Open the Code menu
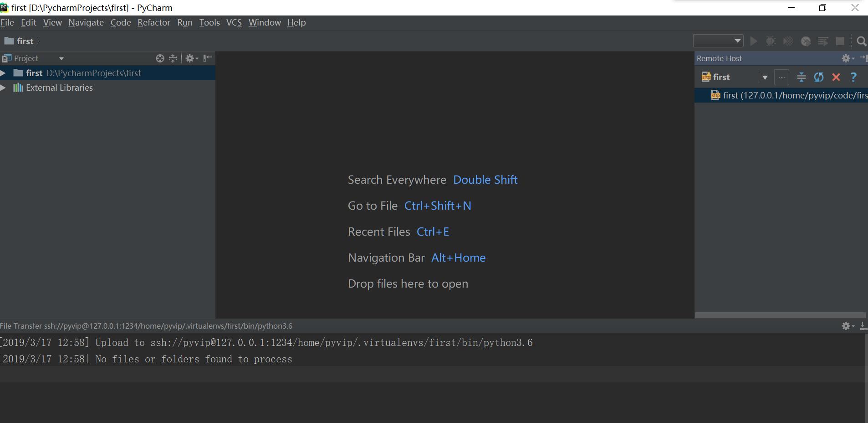The image size is (868, 423). tap(121, 22)
